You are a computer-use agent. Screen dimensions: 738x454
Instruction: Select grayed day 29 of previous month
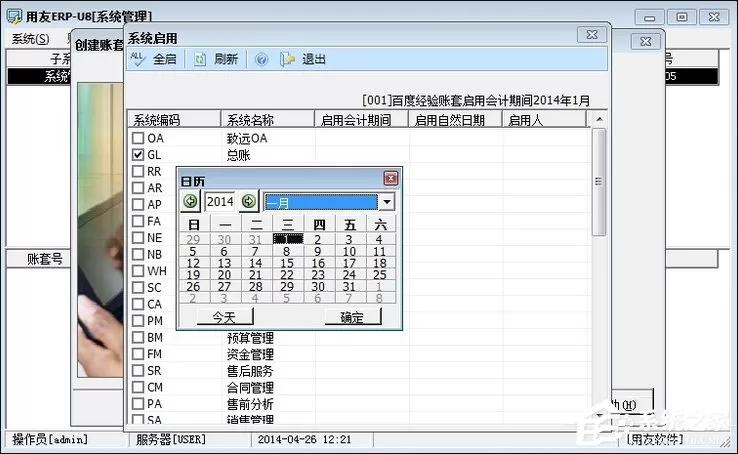click(193, 239)
